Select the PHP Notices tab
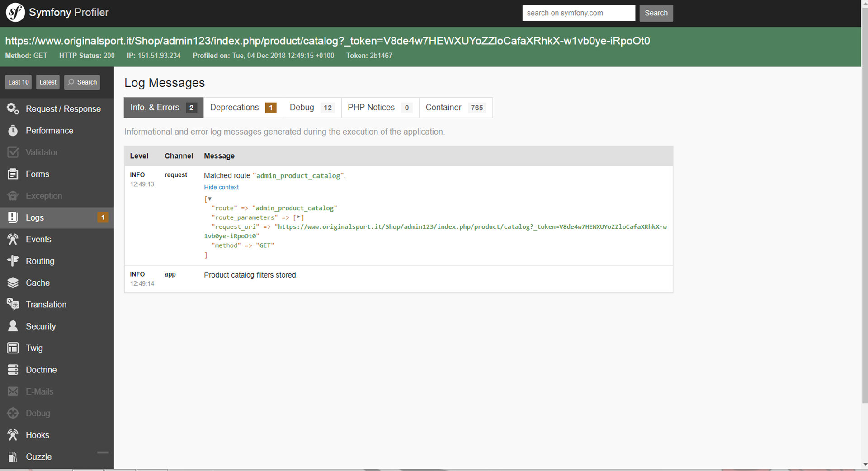Screen dimensions: 868x471 tap(380, 108)
